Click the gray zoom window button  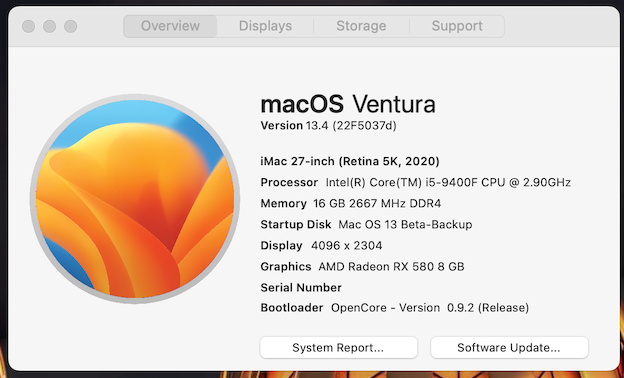pos(70,26)
